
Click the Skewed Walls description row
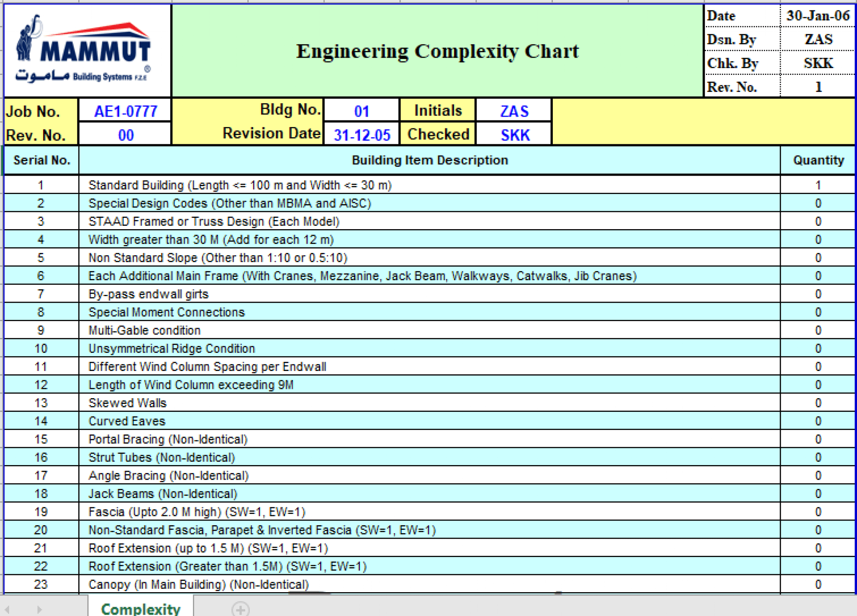[128, 403]
